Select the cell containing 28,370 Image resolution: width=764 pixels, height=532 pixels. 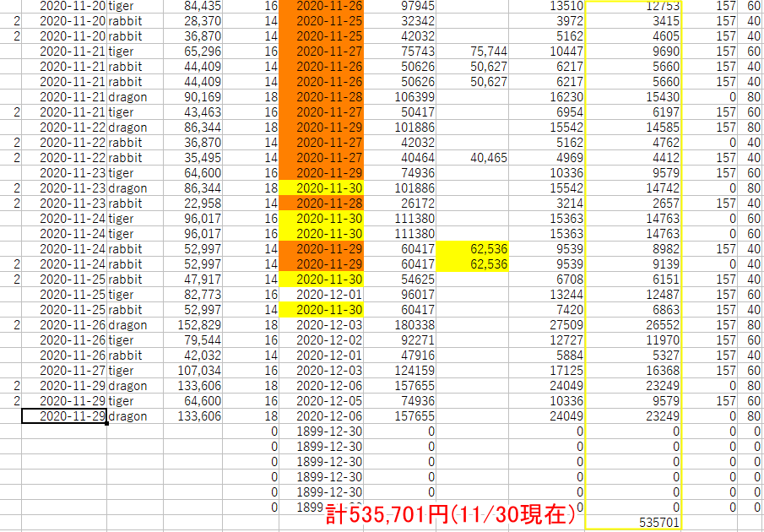point(192,21)
